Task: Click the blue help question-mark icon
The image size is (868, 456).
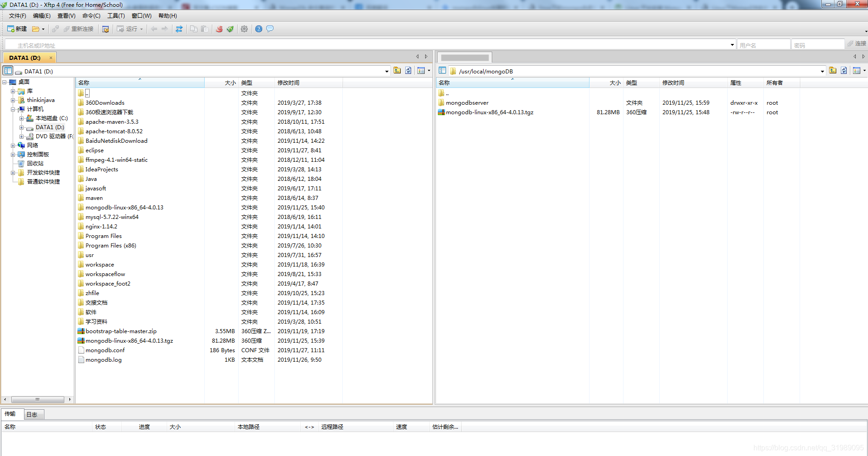Action: click(259, 29)
